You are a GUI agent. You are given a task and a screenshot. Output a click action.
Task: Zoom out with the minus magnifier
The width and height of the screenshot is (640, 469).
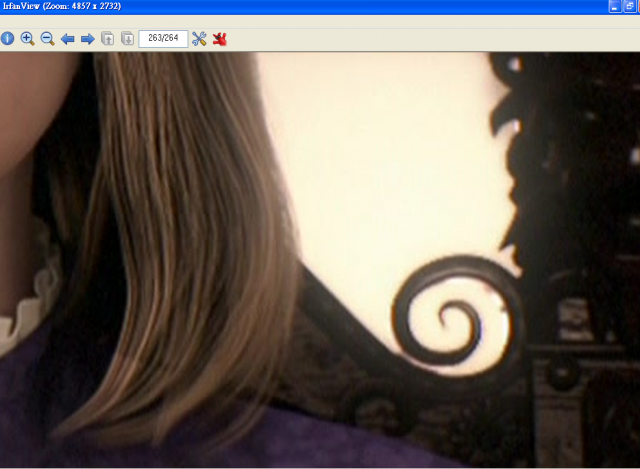47,39
